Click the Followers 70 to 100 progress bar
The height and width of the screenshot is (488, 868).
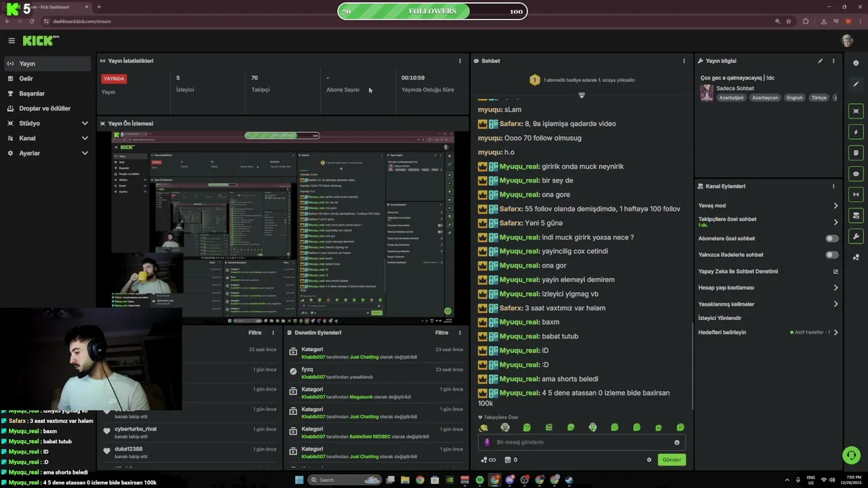[433, 11]
